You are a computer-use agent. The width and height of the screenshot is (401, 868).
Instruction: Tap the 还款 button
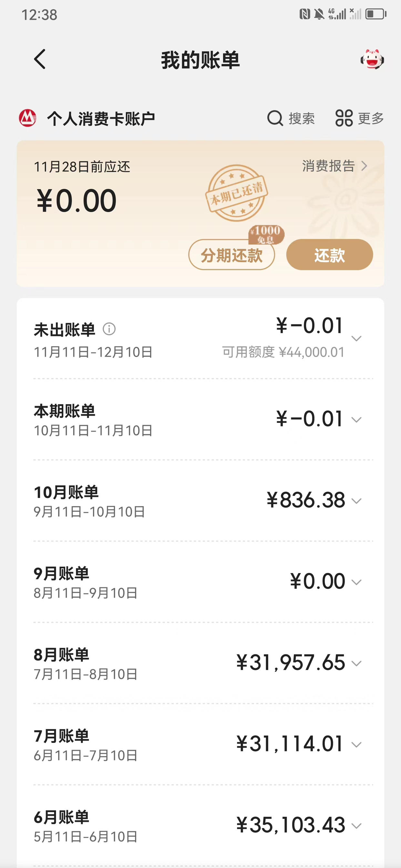pyautogui.click(x=330, y=255)
